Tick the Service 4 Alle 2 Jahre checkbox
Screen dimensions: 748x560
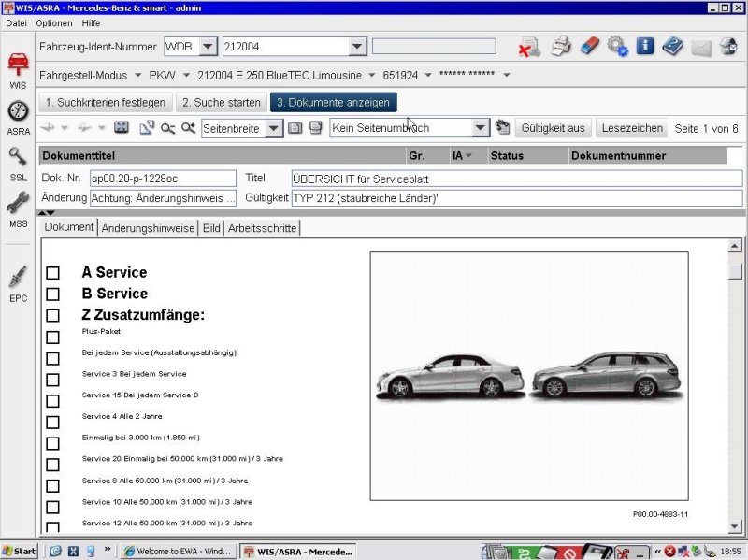coord(52,423)
